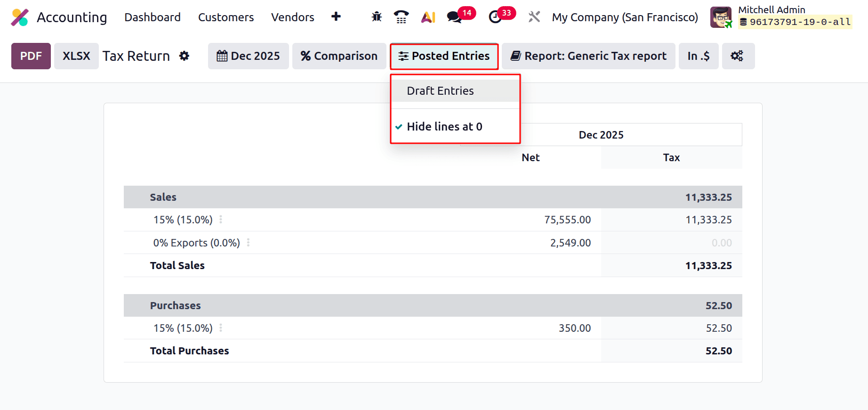
Task: Open Report: Generic Tax report dropdown
Action: (x=588, y=56)
